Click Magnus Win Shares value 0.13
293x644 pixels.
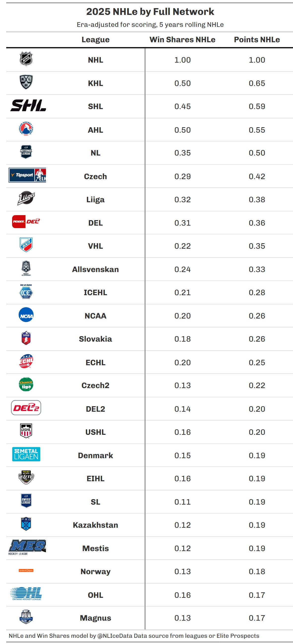point(182,618)
